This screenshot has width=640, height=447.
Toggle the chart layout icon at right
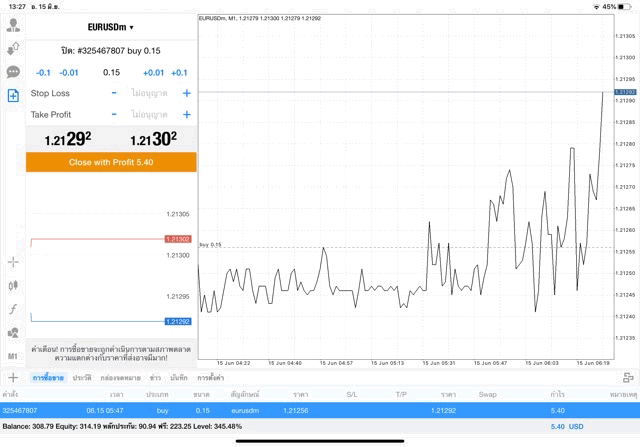tap(628, 378)
